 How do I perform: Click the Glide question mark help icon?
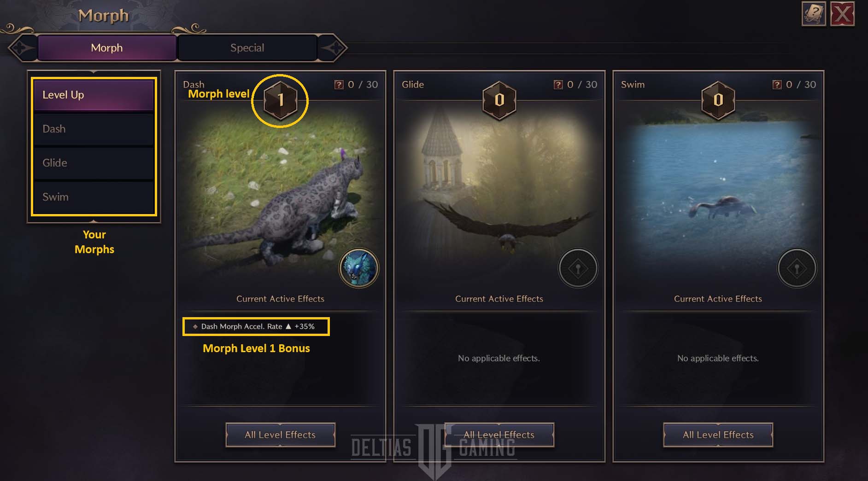click(x=558, y=85)
